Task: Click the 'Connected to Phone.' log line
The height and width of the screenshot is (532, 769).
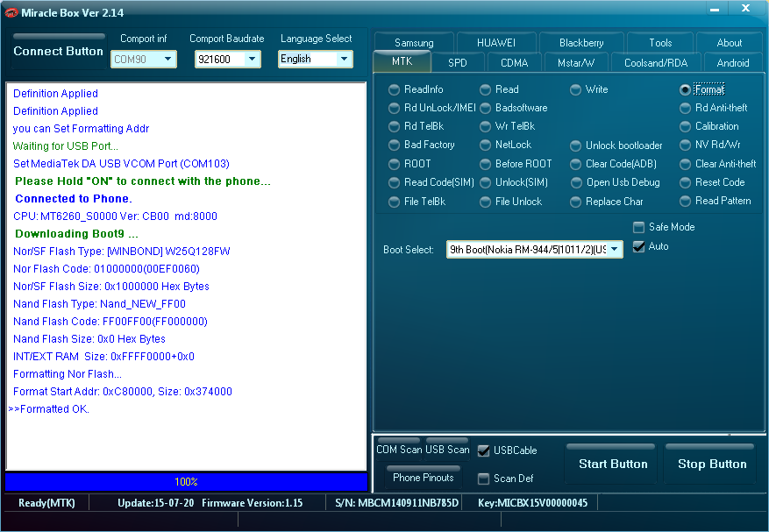Action: click(x=74, y=199)
